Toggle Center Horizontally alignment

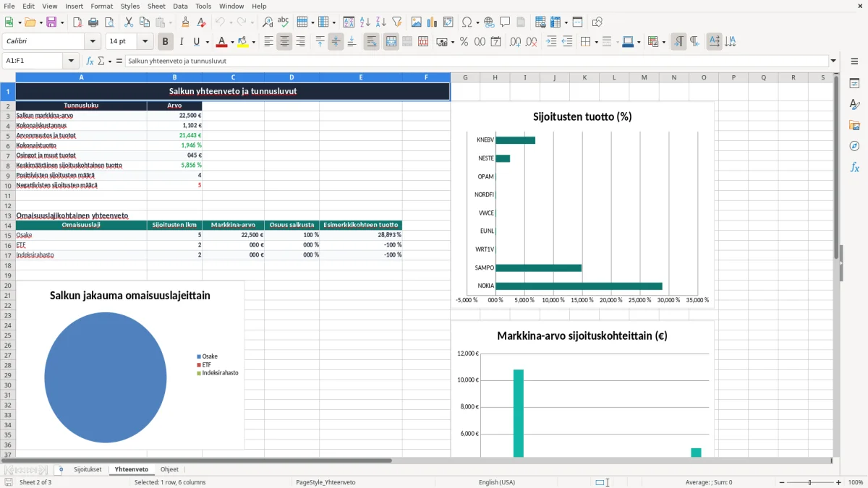284,42
